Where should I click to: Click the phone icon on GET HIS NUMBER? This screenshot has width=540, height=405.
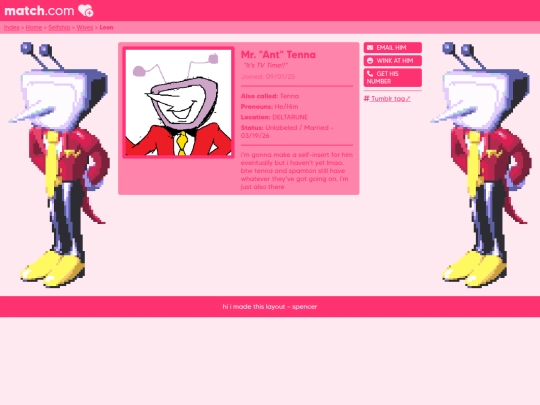[x=370, y=73]
